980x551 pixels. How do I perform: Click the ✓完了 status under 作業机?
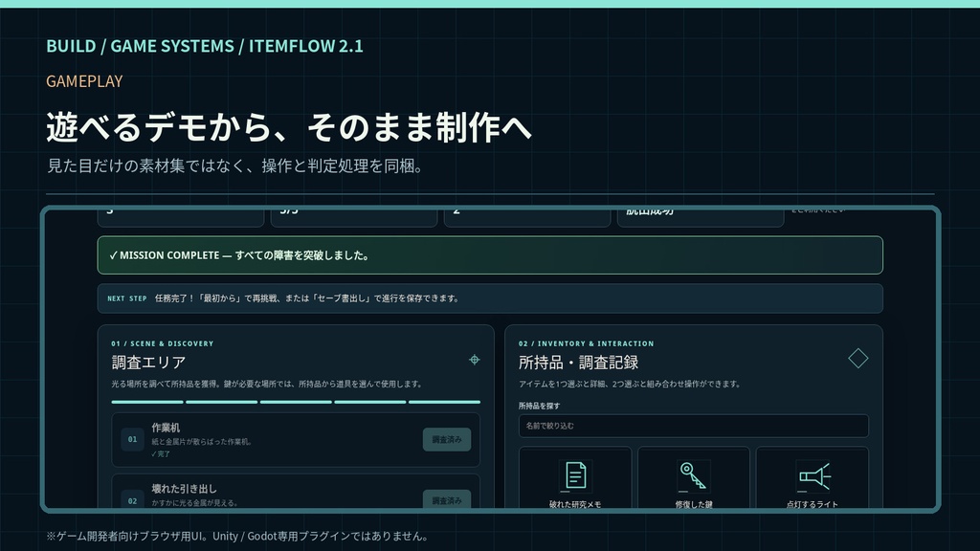(x=161, y=454)
